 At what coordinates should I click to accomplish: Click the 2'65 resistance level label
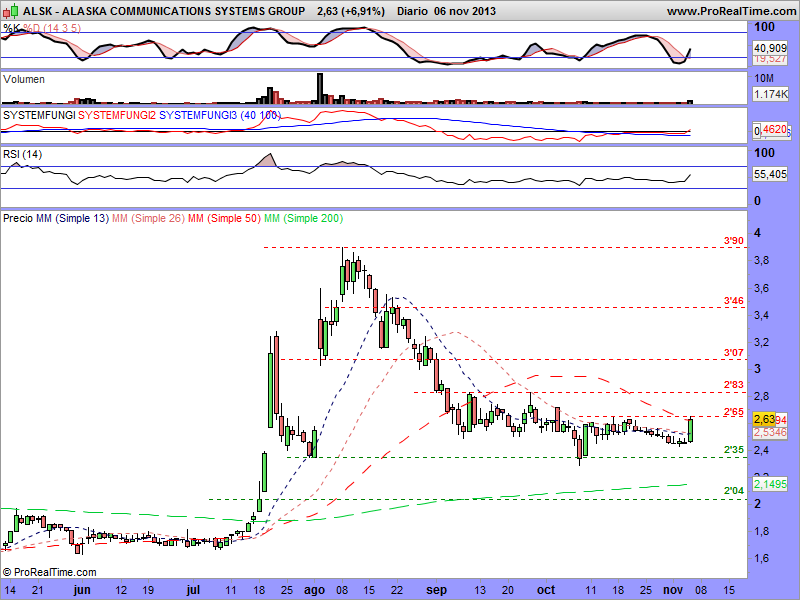pyautogui.click(x=734, y=412)
